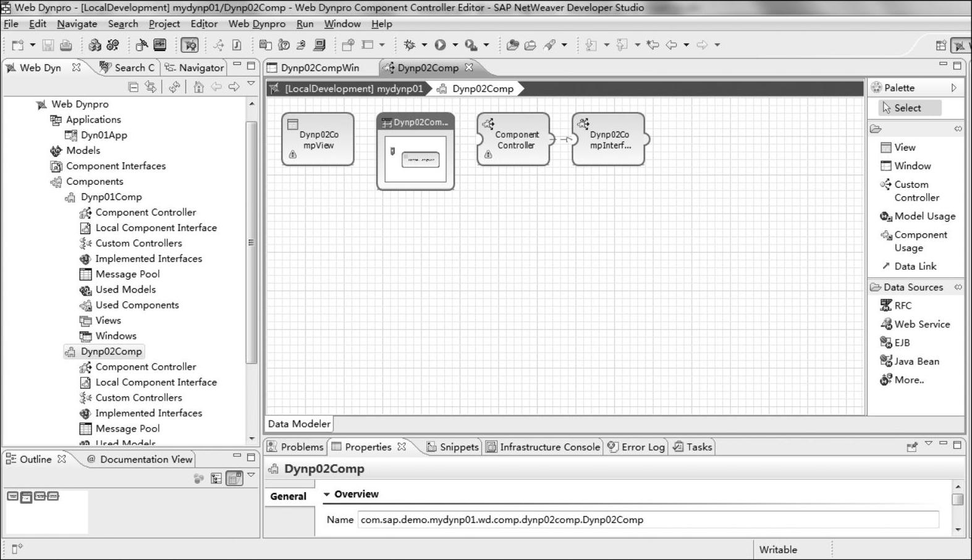Click the explorer Home icon
Screen dimensions: 972x560
(x=198, y=87)
